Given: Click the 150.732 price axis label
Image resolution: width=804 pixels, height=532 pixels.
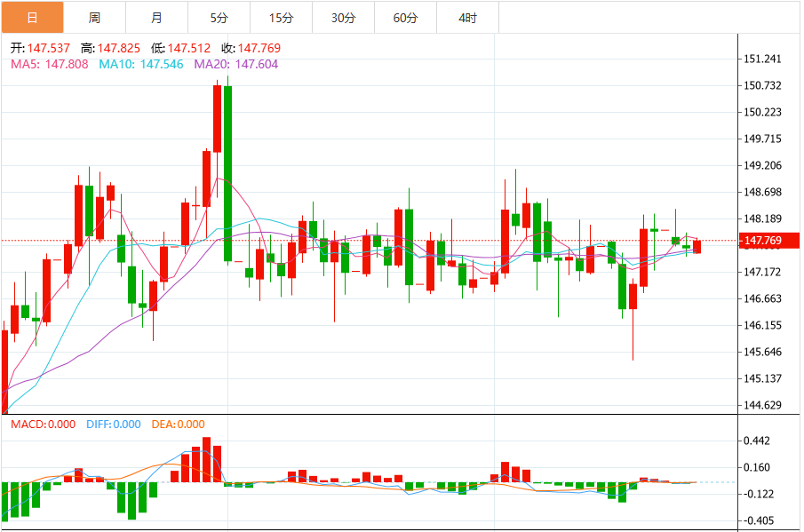Looking at the screenshot, I should (x=762, y=85).
